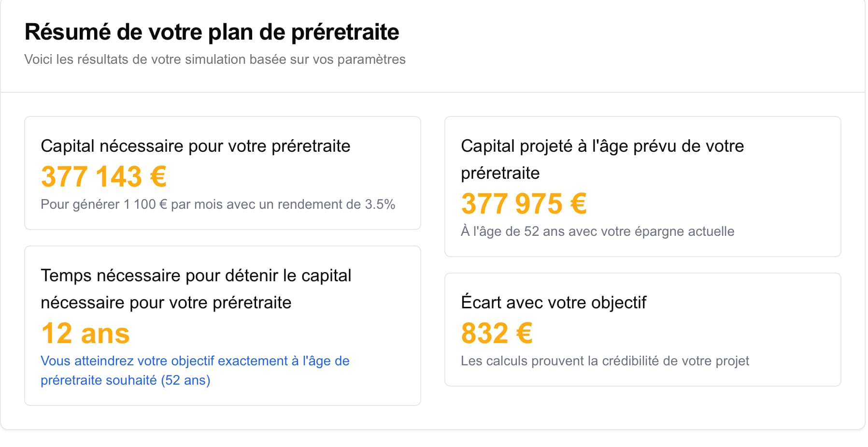Click the euro sign after 377 143
The height and width of the screenshot is (447, 868).
coord(158,176)
